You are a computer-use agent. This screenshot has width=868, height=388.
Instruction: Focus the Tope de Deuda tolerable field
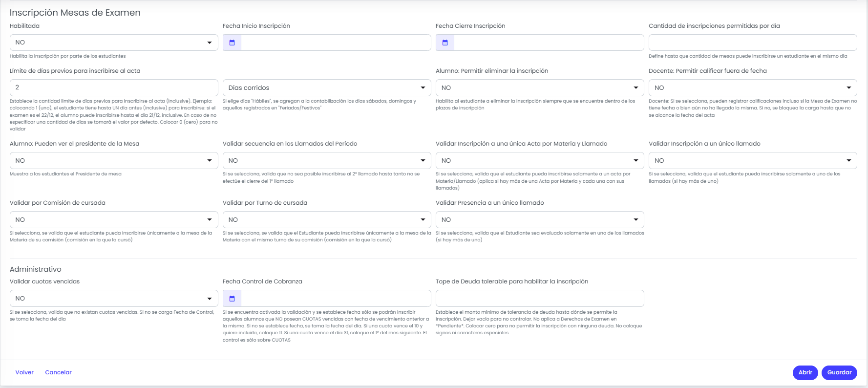540,299
